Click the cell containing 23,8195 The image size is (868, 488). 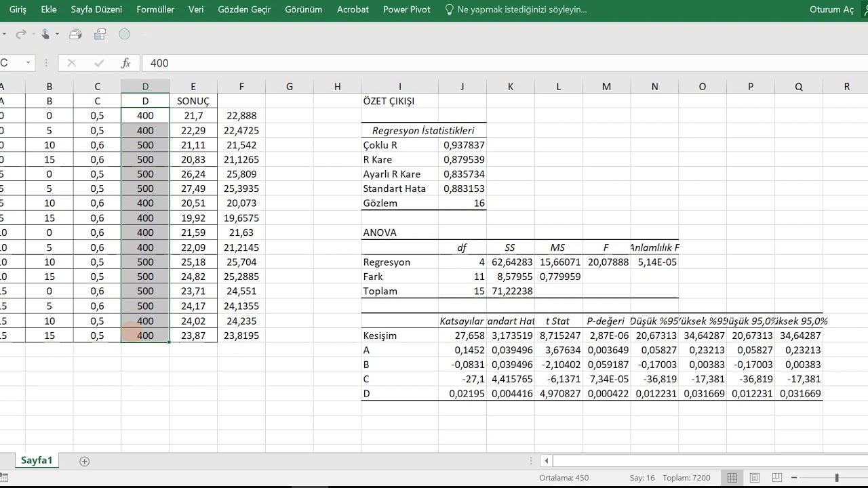point(241,335)
